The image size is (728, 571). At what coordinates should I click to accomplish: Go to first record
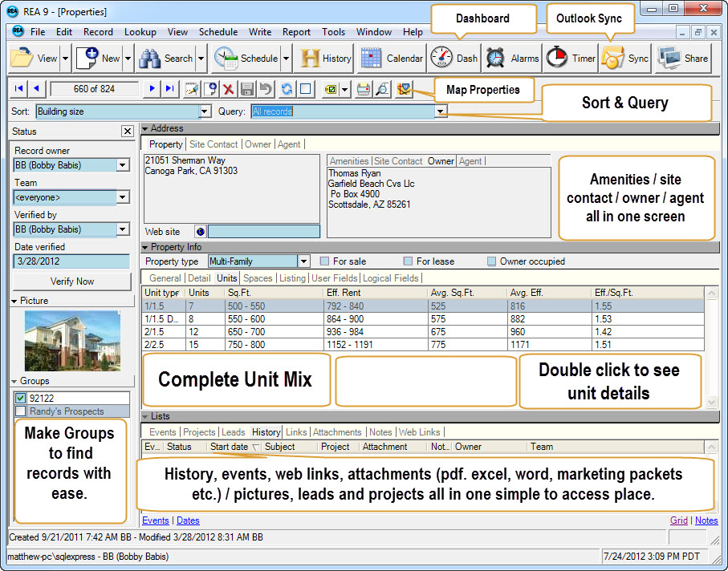[19, 88]
